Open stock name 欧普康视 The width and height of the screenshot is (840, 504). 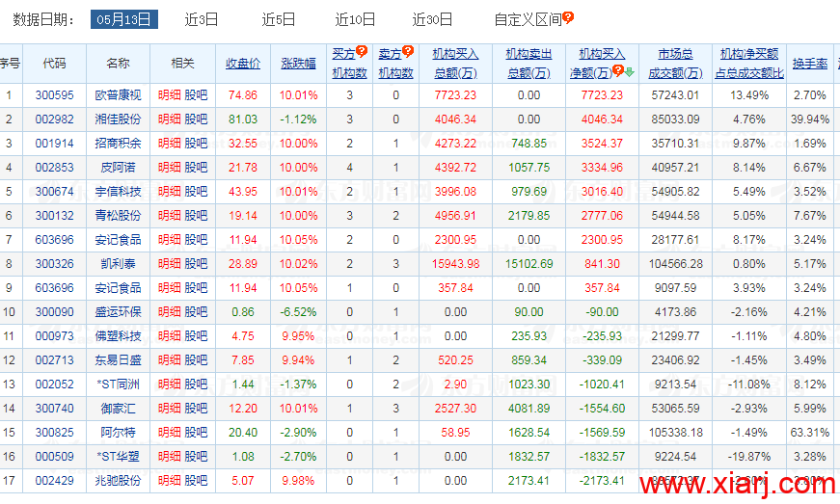[118, 95]
